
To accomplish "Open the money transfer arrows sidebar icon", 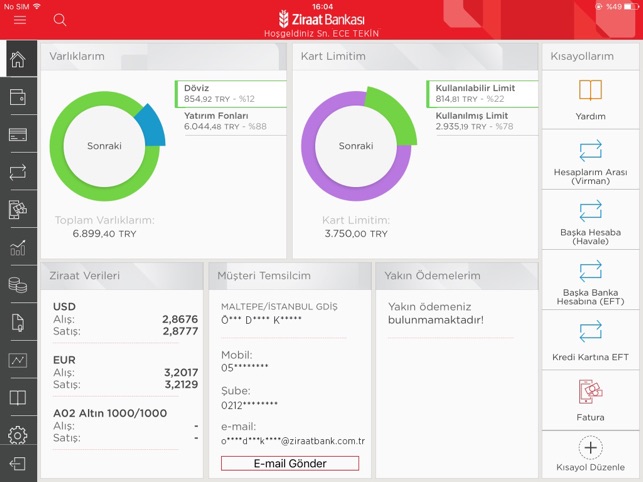I will (18, 172).
